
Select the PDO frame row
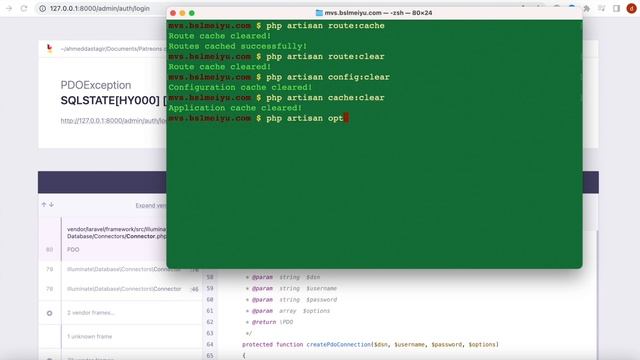click(73, 249)
